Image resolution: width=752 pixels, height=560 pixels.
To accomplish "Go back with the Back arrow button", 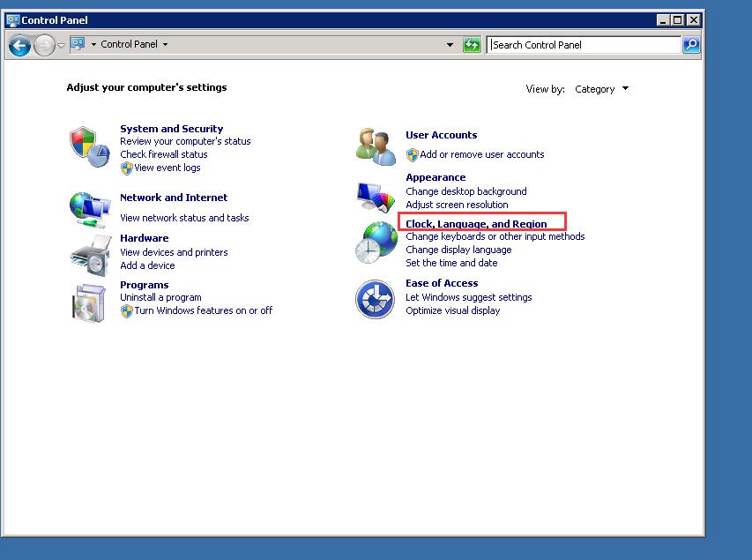I will pyautogui.click(x=19, y=45).
